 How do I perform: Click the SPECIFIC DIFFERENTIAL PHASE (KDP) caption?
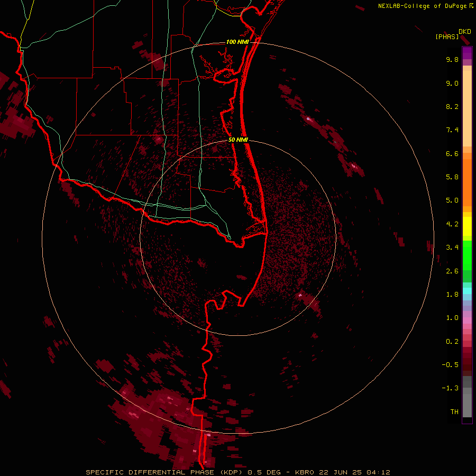tap(165, 472)
